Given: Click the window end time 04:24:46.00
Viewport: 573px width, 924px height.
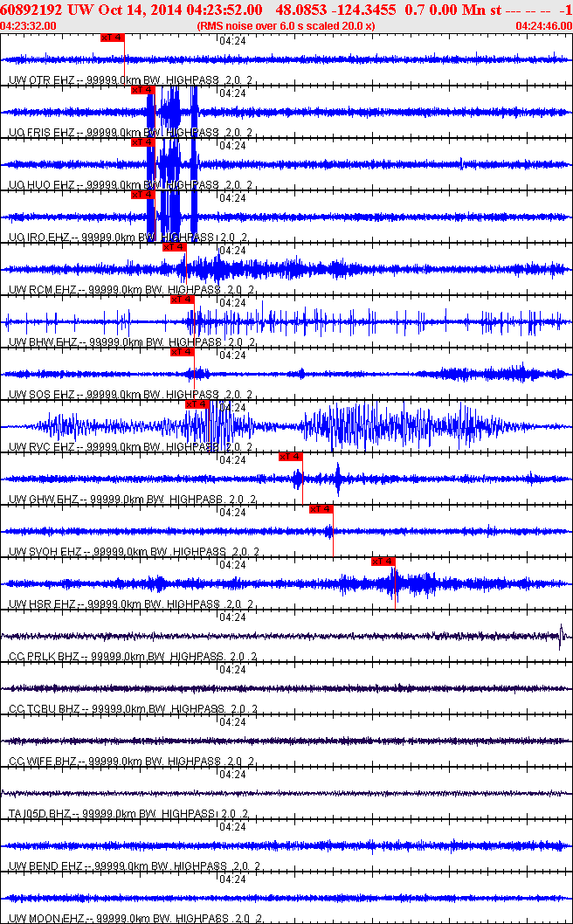Looking at the screenshot, I should coord(543,26).
